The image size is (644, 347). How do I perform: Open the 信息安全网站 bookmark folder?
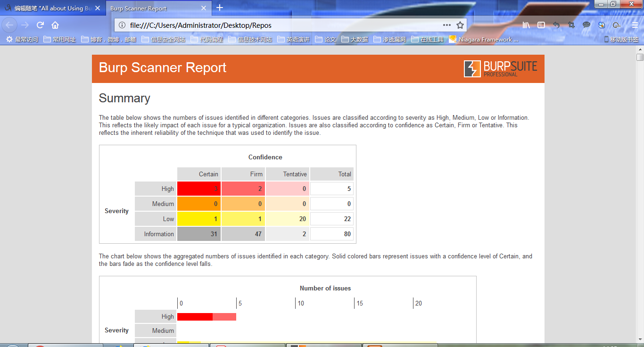click(x=163, y=40)
